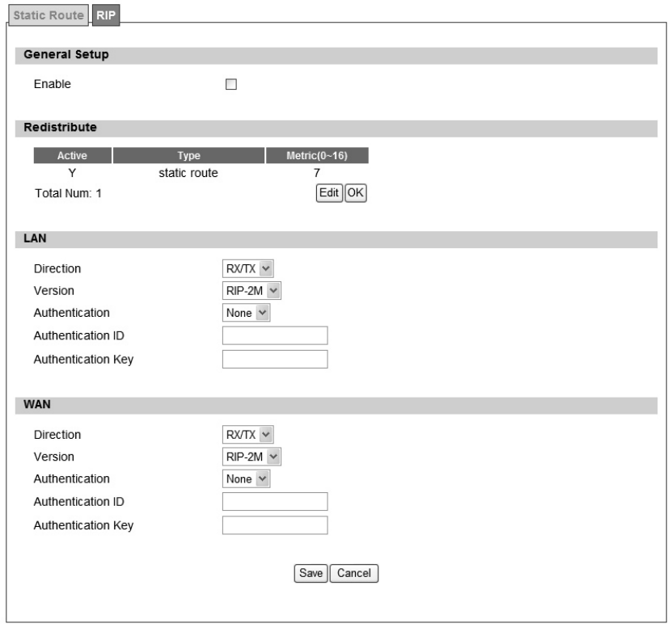This screenshot has width=672, height=632.
Task: Click the Edit button in Redistribute
Action: 329,193
